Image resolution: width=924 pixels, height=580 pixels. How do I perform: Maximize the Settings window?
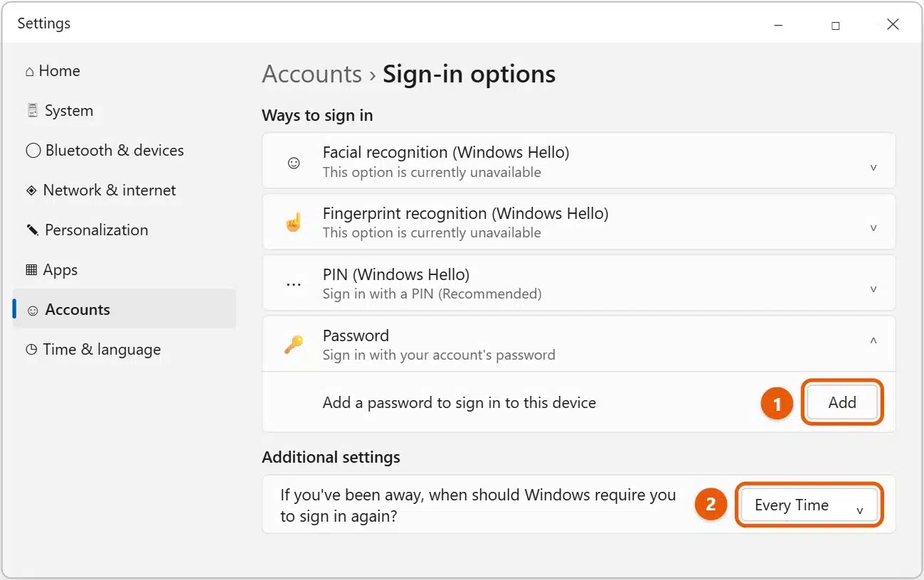coord(836,25)
